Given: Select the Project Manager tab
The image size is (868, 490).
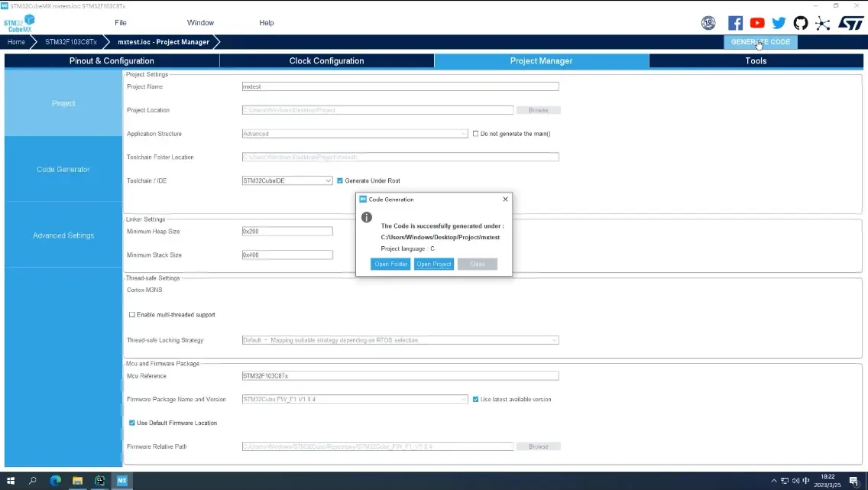Looking at the screenshot, I should coord(542,61).
